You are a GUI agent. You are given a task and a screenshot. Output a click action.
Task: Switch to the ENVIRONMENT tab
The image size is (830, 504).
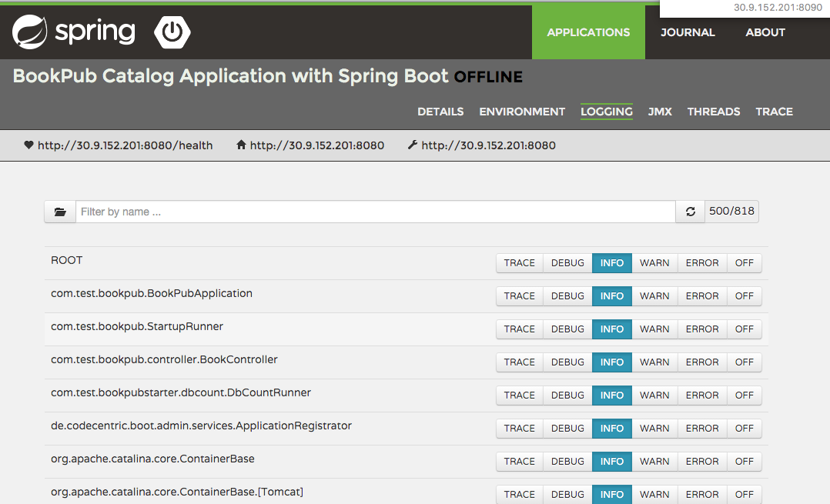click(x=522, y=112)
